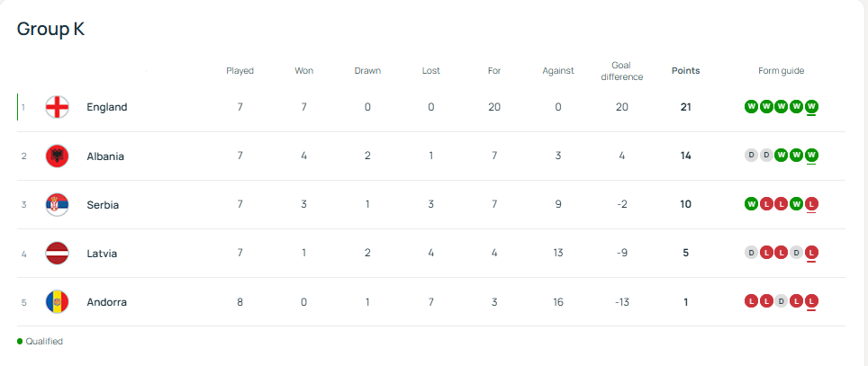Click the Form guide column header
This screenshot has height=366, width=868.
[781, 70]
